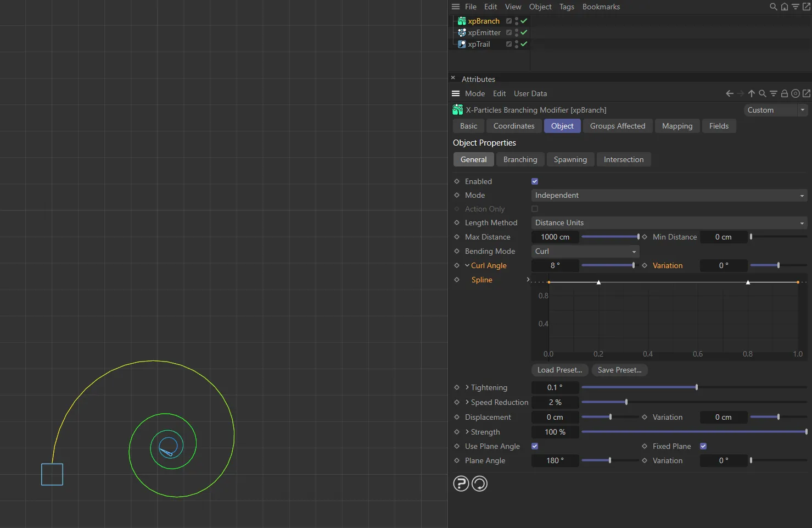This screenshot has width=812, height=528.
Task: Enable the Action Only checkbox
Action: [x=534, y=209]
